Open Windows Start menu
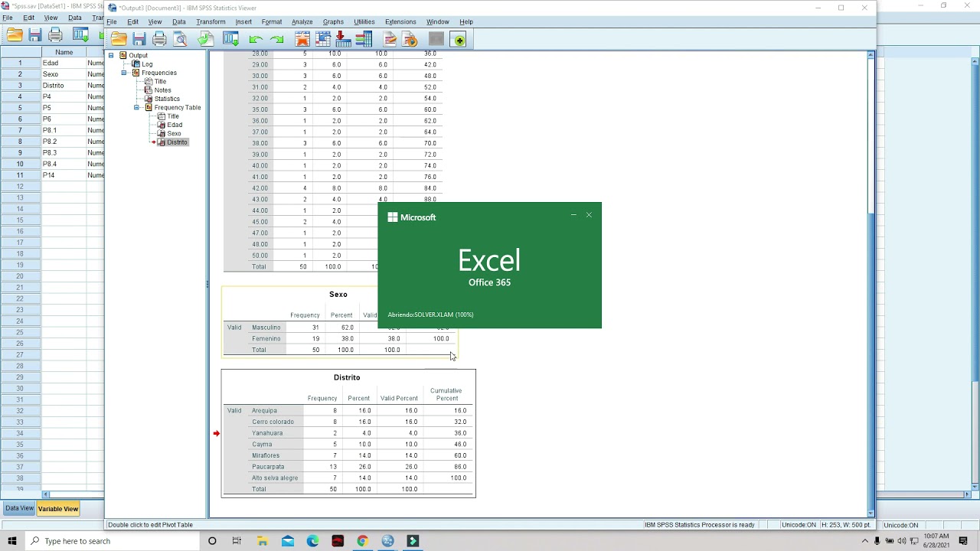The image size is (980, 551). [x=11, y=541]
